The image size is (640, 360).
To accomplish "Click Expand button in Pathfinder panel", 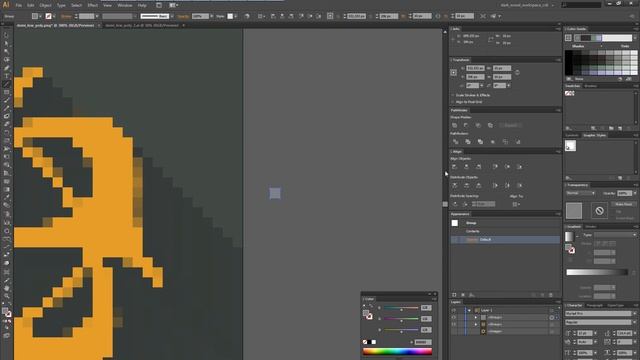I will pyautogui.click(x=510, y=125).
